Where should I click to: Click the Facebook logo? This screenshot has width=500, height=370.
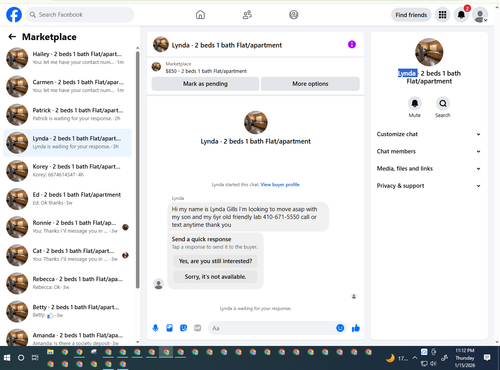(x=14, y=15)
